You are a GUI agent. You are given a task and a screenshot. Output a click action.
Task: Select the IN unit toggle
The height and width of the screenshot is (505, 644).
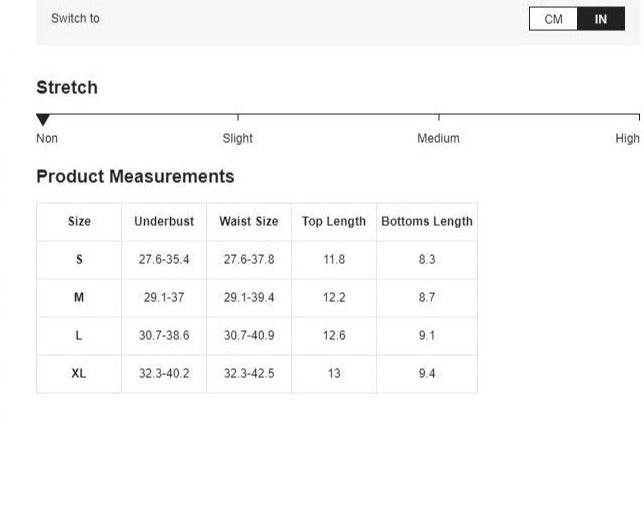601,19
